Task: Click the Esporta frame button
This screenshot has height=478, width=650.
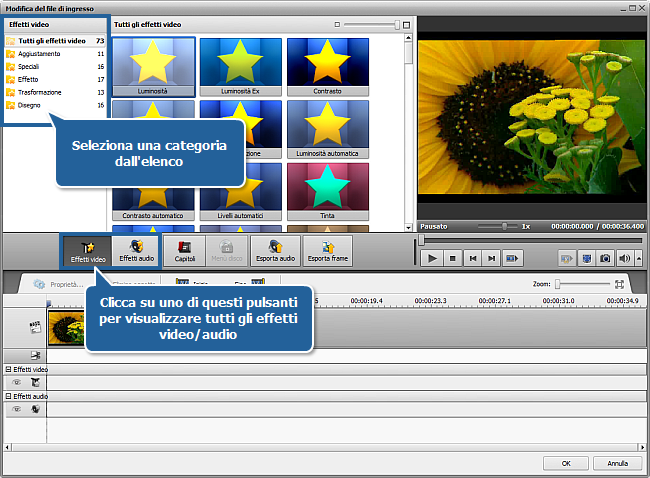Action: coord(327,252)
